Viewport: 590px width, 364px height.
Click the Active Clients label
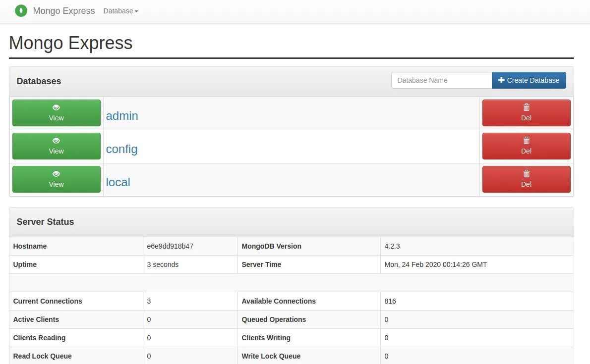[36, 319]
